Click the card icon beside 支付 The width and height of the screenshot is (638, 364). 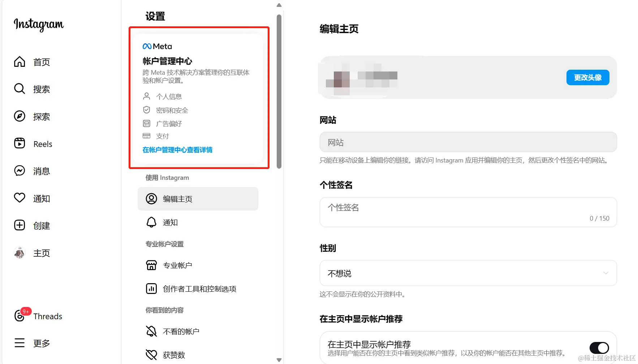(x=146, y=136)
